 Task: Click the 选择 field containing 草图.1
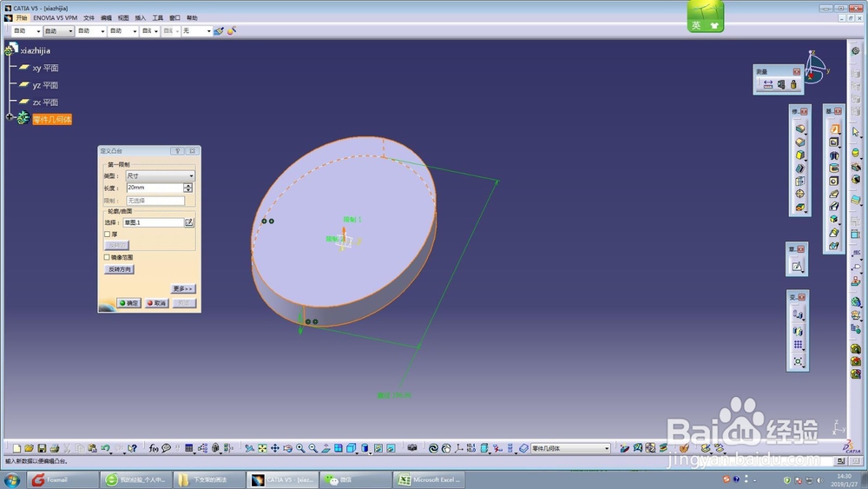[154, 222]
